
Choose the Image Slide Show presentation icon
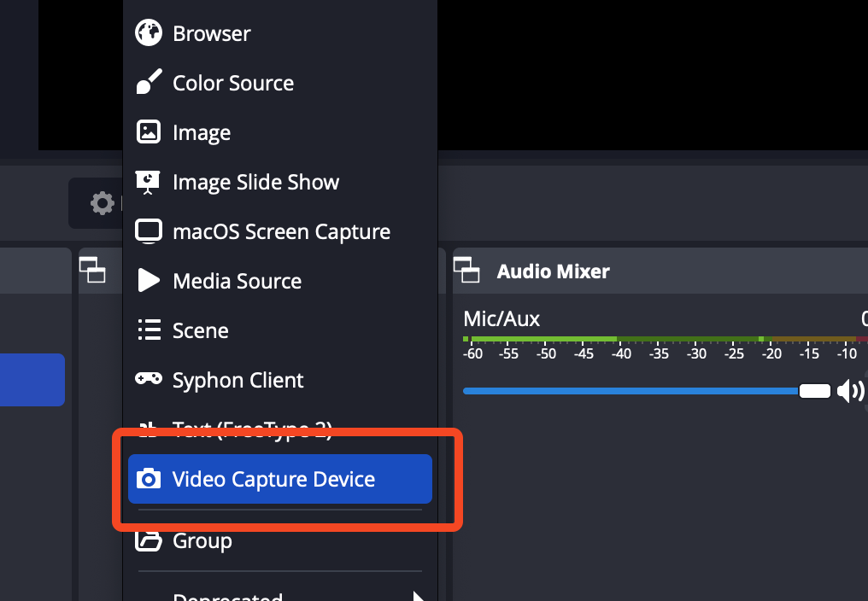click(x=149, y=182)
